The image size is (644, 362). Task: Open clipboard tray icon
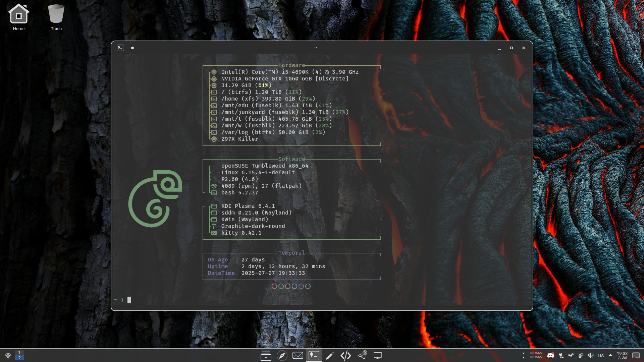[x=581, y=355]
